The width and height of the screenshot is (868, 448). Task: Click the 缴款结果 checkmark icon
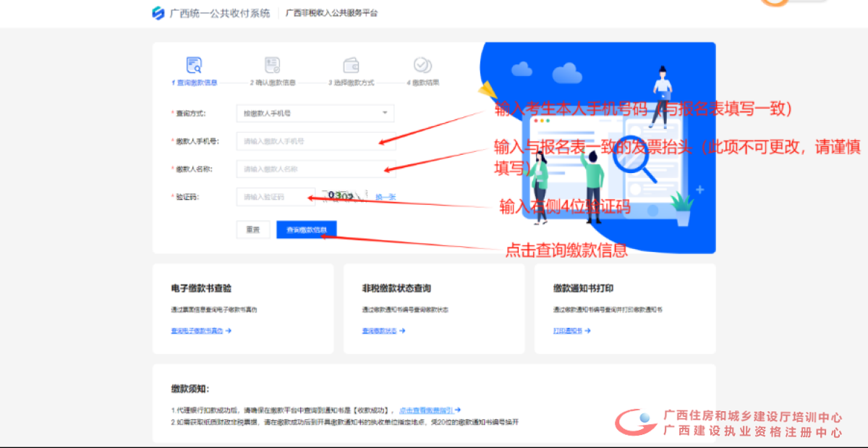[x=422, y=65]
